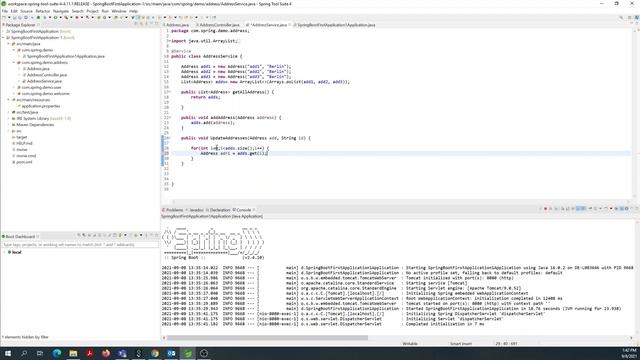Open Firefox from the taskbar

coord(106,353)
